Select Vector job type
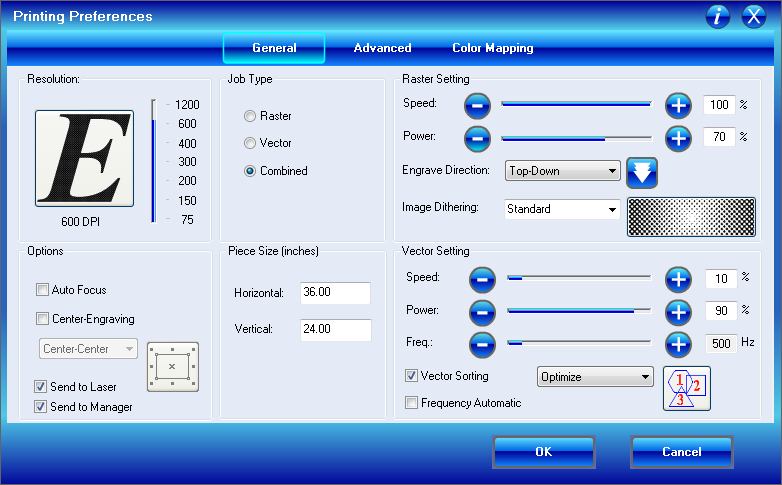782x485 pixels. pos(249,143)
